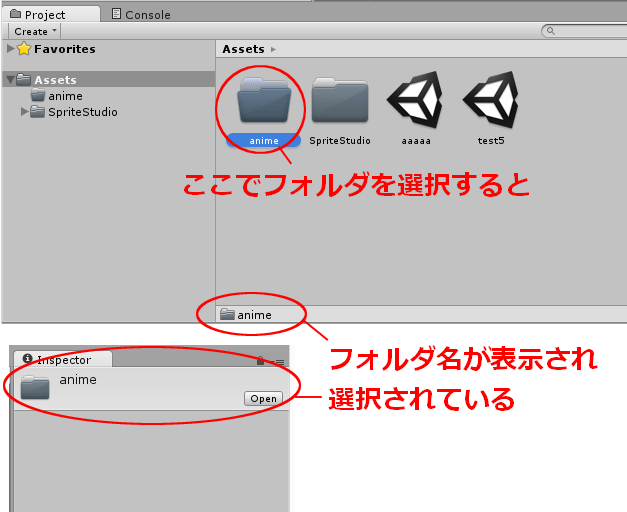Select the Inspector tab
The width and height of the screenshot is (627, 512).
[63, 359]
